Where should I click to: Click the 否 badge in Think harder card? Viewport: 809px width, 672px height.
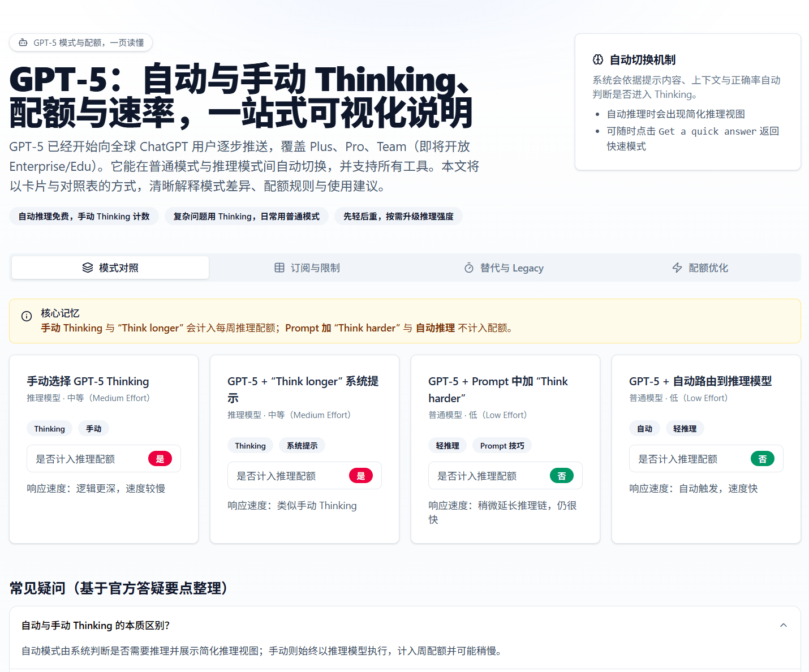[x=562, y=476]
